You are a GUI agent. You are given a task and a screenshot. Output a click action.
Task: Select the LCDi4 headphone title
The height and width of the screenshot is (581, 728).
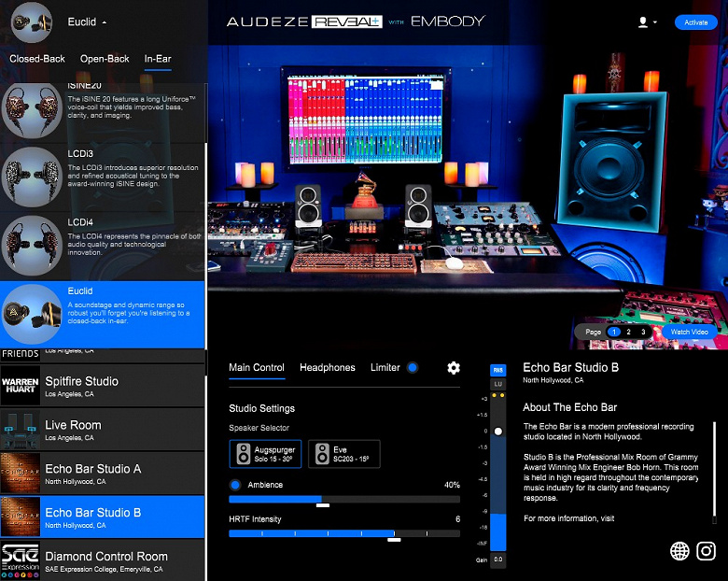(x=80, y=222)
